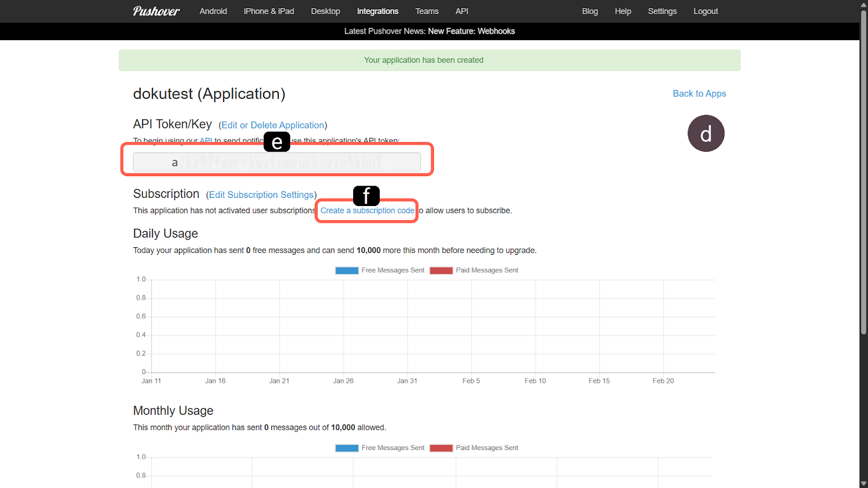868x488 pixels.
Task: Click Edit Subscription Settings link
Action: point(261,195)
